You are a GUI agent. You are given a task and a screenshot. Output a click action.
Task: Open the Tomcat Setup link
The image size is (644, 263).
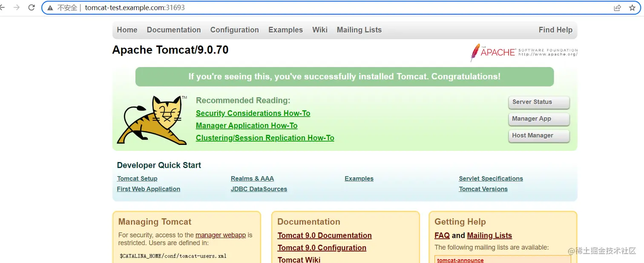(x=137, y=179)
